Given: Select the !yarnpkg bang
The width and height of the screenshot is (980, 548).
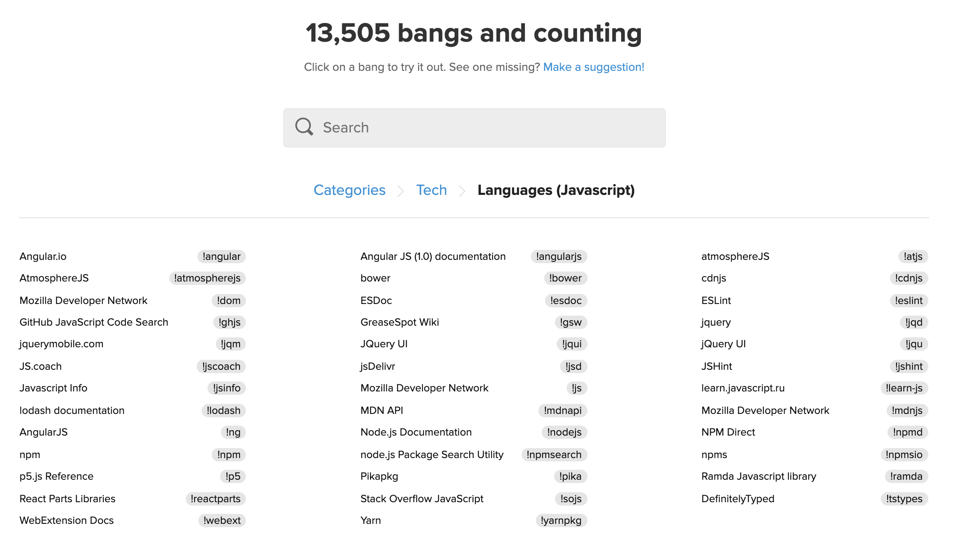Looking at the screenshot, I should tap(561, 521).
